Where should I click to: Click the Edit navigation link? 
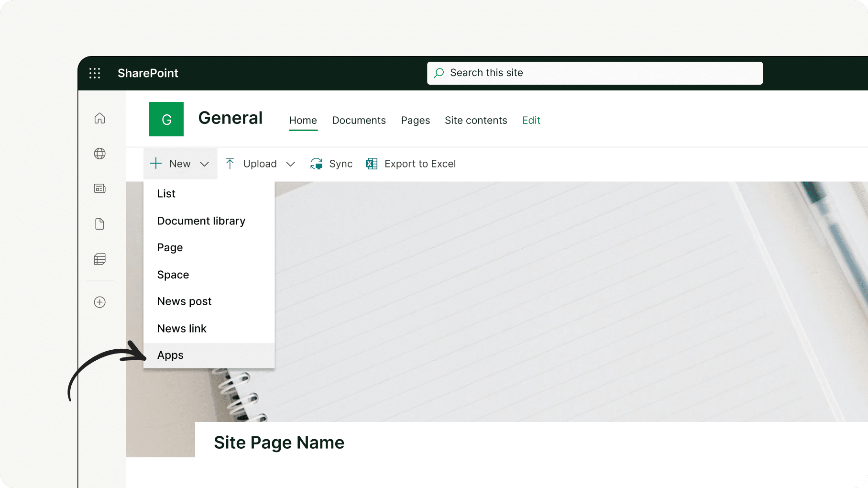(x=531, y=121)
